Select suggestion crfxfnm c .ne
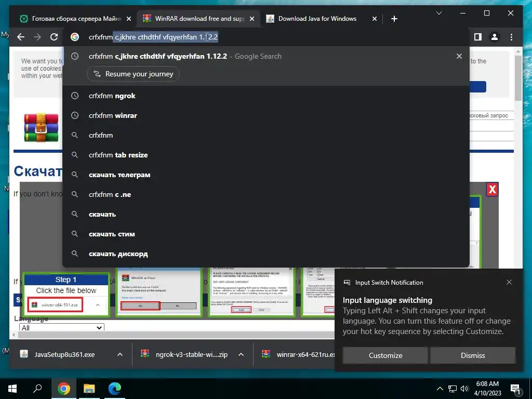Screen dimensions: 532x399 pyautogui.click(x=265, y=194)
